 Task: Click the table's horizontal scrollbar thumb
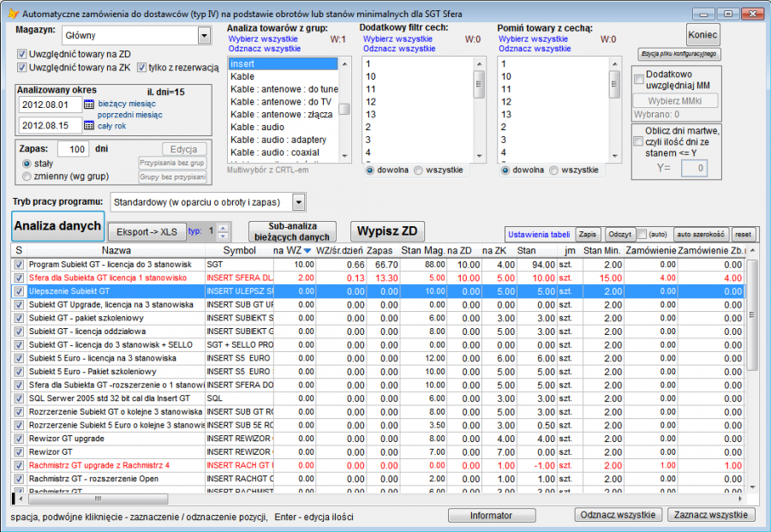[x=99, y=499]
